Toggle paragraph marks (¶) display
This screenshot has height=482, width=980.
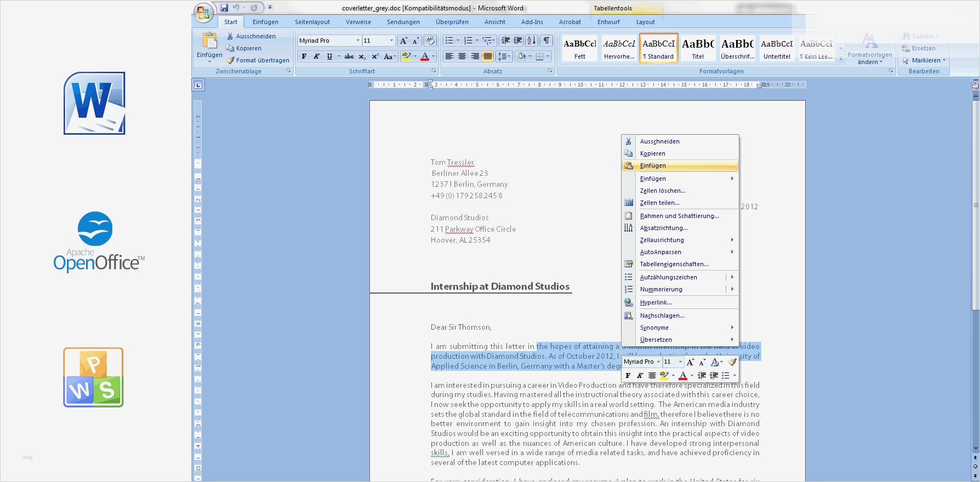pos(546,41)
